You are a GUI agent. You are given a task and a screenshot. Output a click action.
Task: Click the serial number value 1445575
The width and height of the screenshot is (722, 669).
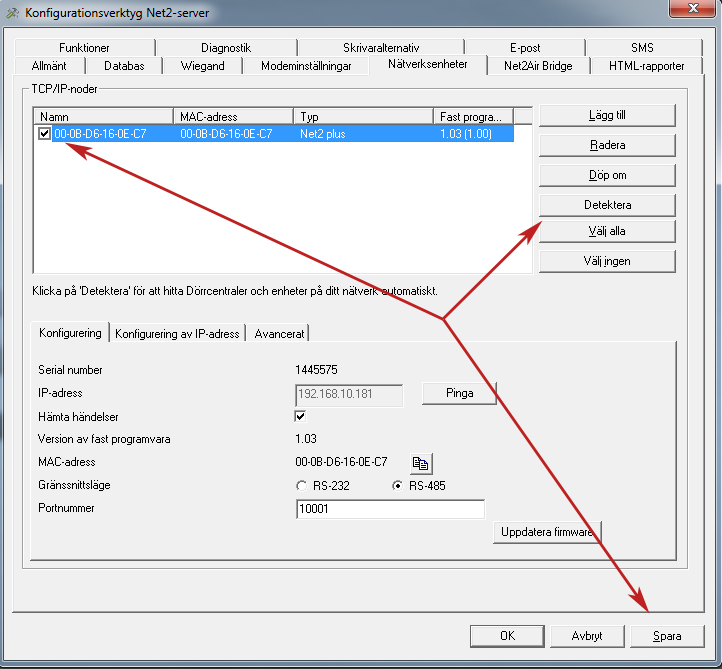coord(316,370)
